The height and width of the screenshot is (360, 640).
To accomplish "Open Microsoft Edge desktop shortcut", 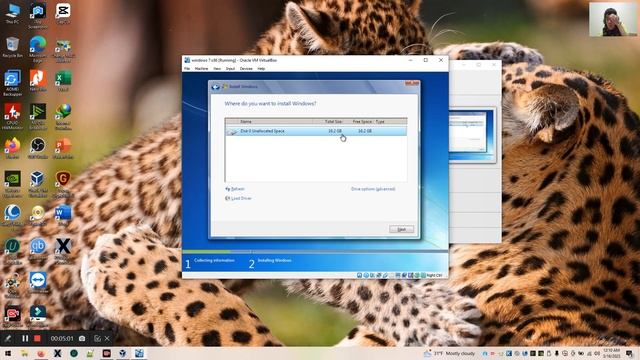I will click(38, 48).
